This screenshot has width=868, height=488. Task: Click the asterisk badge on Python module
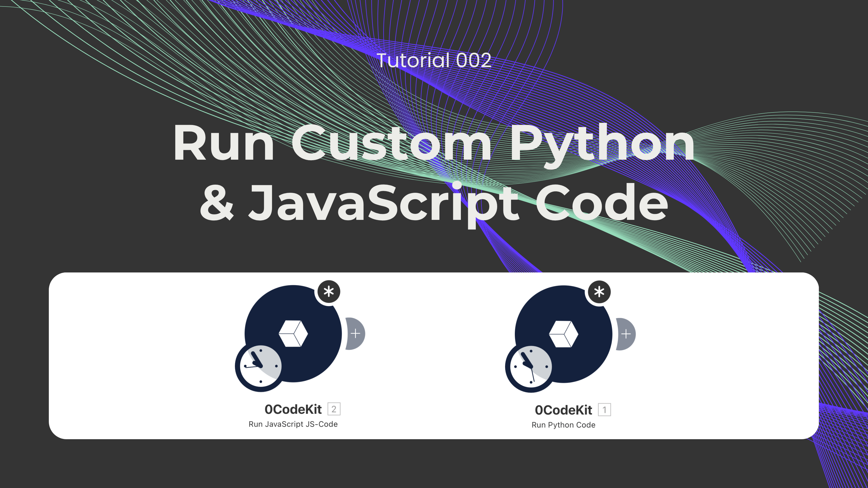coord(599,292)
